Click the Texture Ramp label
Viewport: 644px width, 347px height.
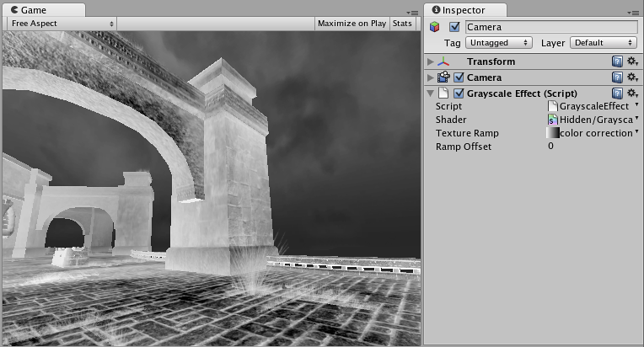coord(467,133)
